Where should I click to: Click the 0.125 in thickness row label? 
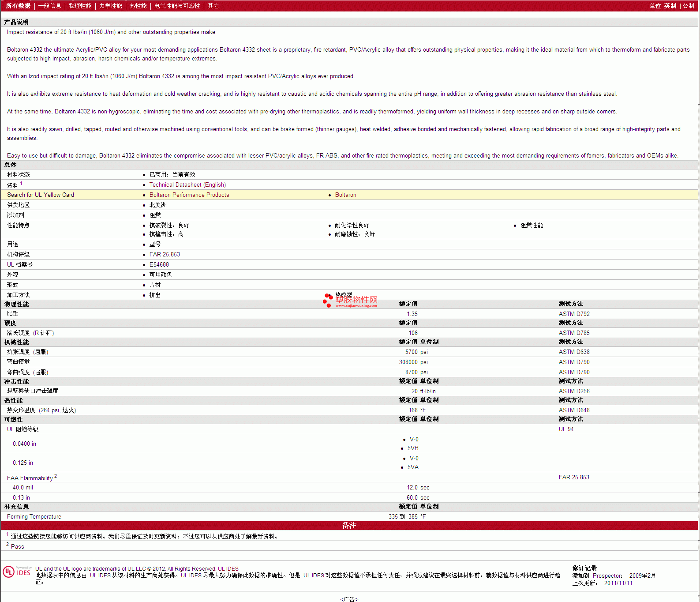[x=22, y=463]
